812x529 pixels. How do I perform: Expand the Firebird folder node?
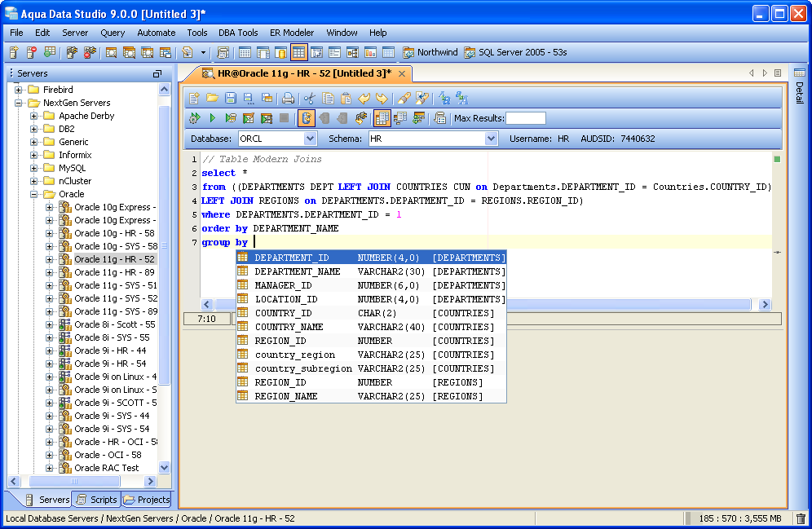pyautogui.click(x=19, y=90)
